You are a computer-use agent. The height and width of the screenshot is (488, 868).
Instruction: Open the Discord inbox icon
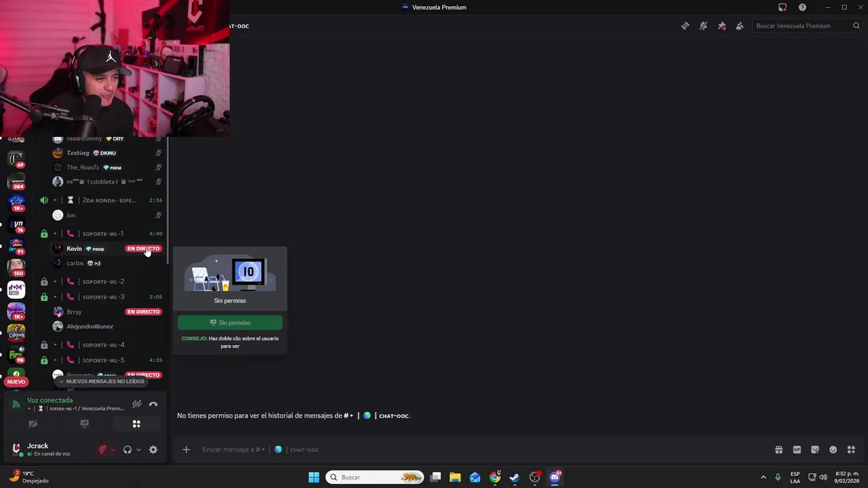pos(783,7)
